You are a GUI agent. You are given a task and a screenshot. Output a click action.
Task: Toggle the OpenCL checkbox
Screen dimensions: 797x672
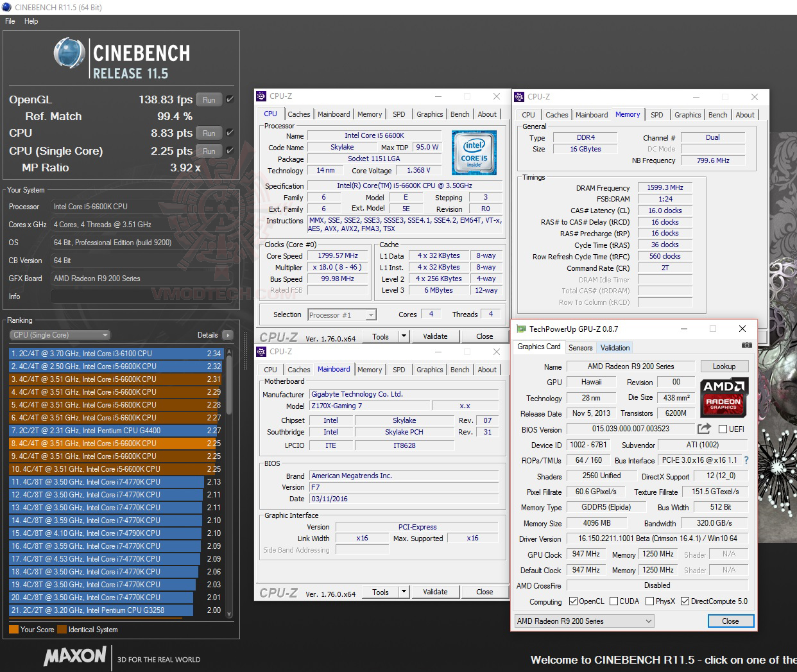[574, 601]
